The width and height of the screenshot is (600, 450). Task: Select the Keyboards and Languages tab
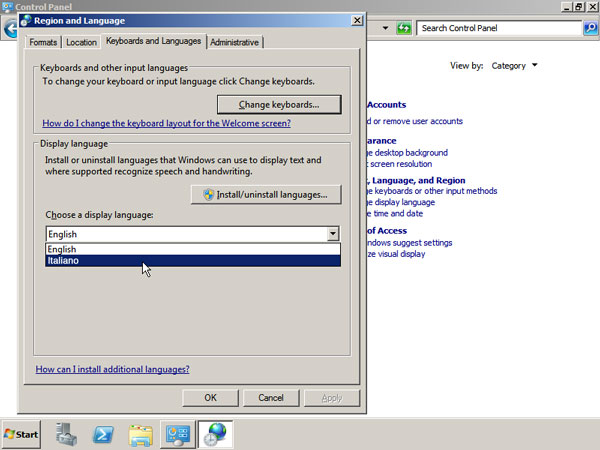click(153, 41)
